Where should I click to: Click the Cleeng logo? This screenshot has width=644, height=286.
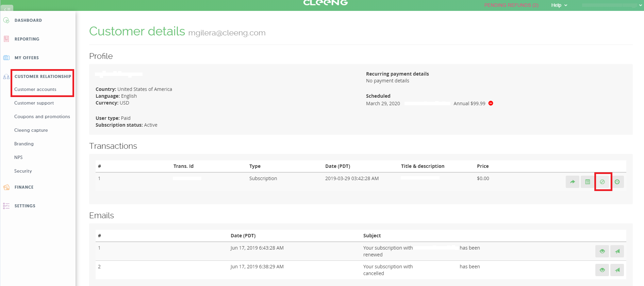325,3
